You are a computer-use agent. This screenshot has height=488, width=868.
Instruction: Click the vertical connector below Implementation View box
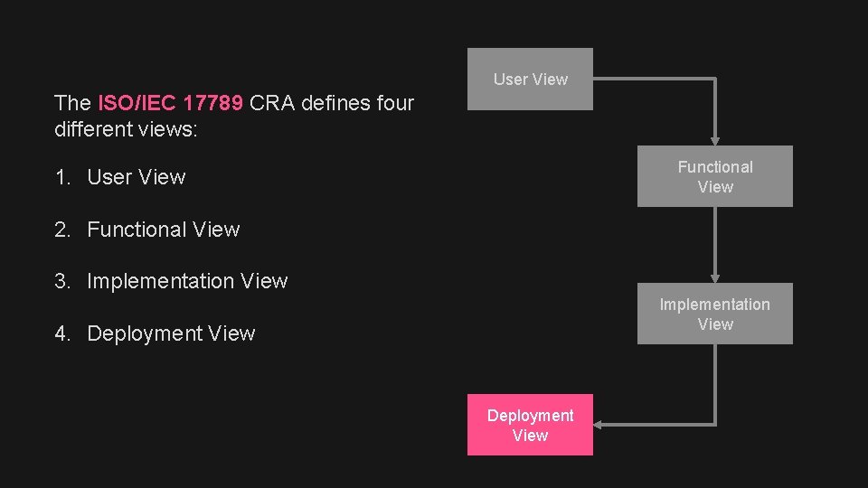point(715,380)
